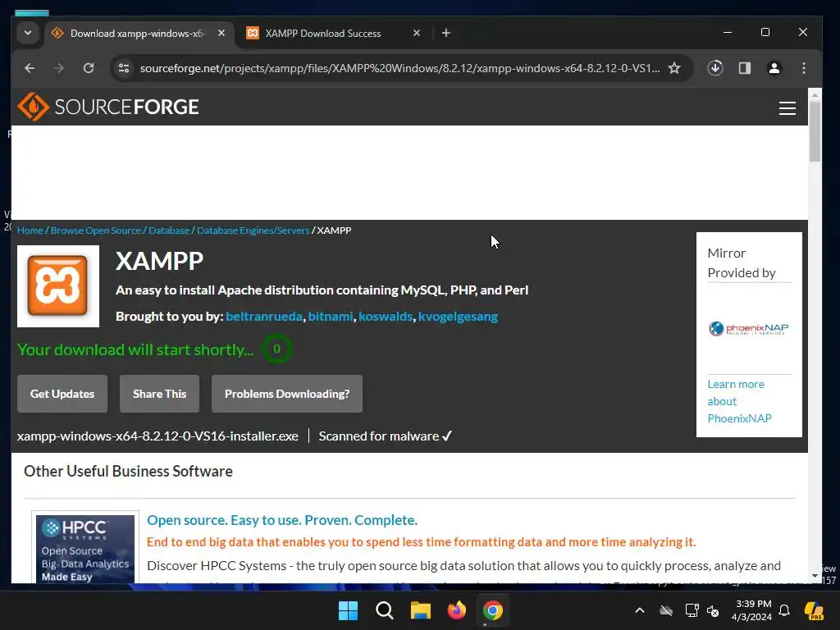Open beltranrueda's profile link

coord(264,317)
